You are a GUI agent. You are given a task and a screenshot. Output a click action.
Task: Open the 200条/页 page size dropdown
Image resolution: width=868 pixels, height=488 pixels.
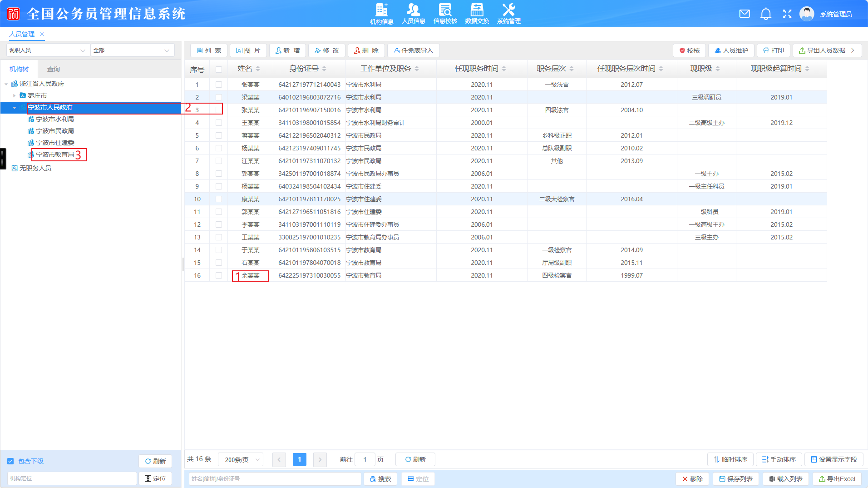241,459
